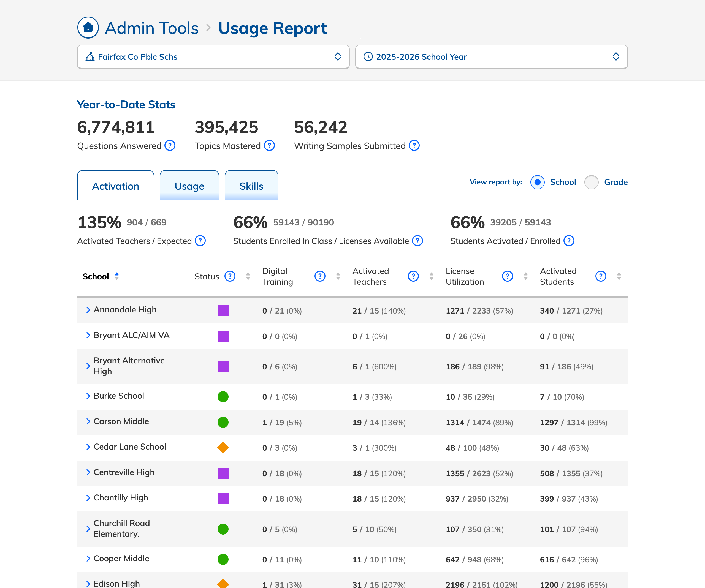705x588 pixels.
Task: Show help for Activated Teachers / Expected
Action: click(x=200, y=241)
